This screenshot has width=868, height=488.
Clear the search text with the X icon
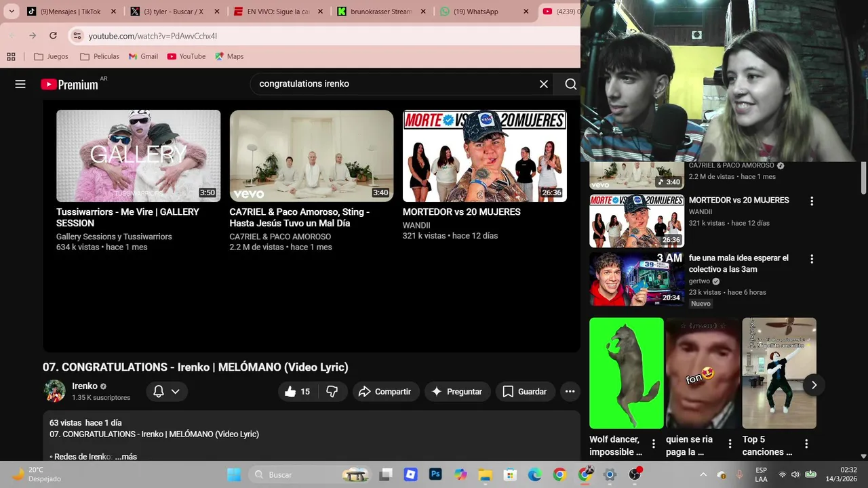coord(544,84)
